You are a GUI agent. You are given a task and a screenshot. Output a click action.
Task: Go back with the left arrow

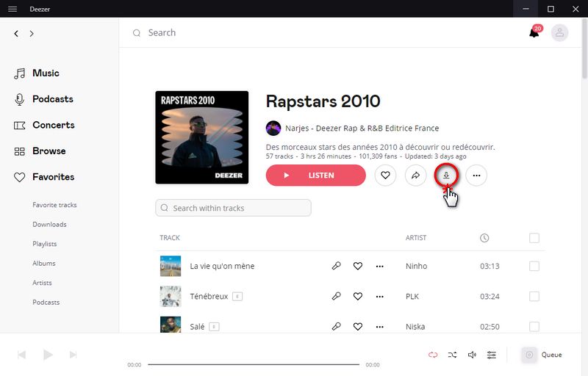[x=16, y=33]
